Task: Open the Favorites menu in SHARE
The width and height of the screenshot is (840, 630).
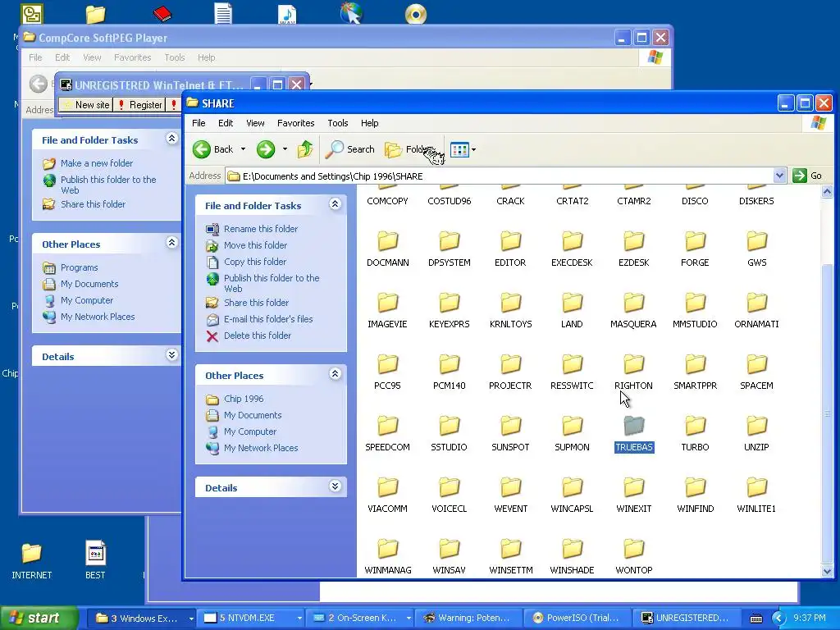Action: [x=295, y=123]
